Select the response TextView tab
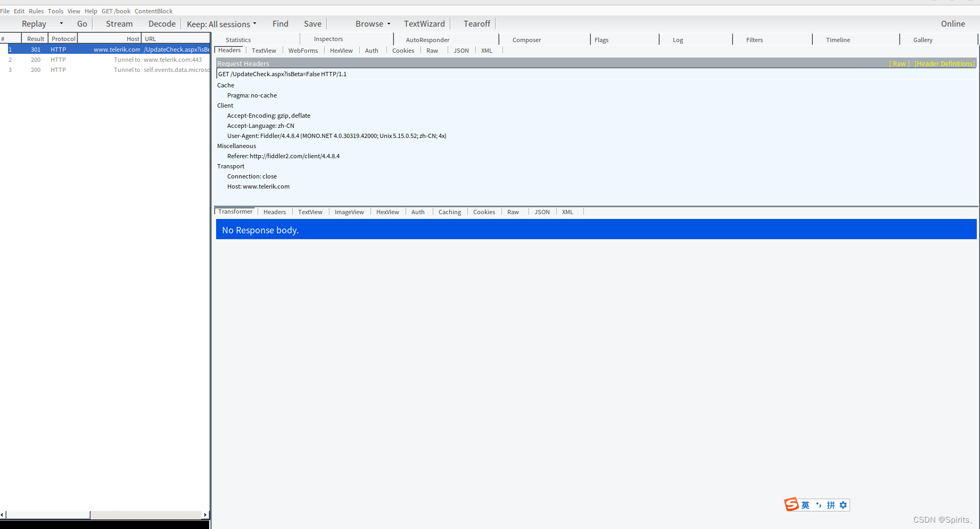Image resolution: width=980 pixels, height=529 pixels. pos(310,212)
